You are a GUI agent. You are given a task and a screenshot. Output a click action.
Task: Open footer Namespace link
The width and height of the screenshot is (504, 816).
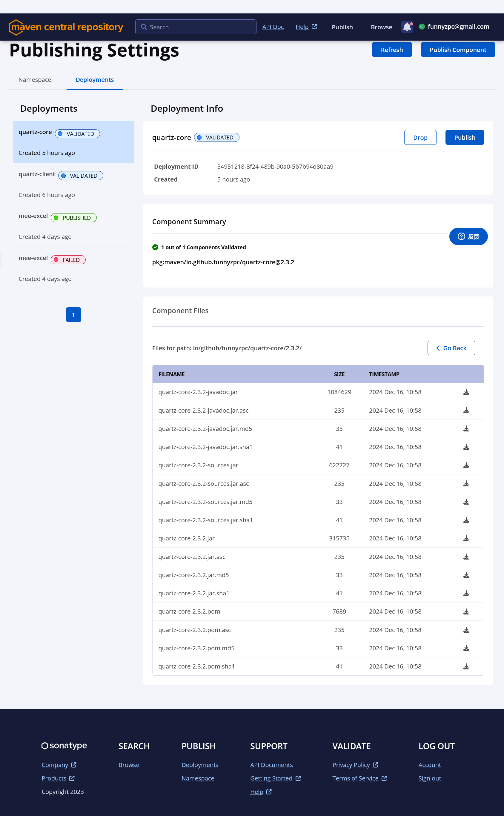198,778
